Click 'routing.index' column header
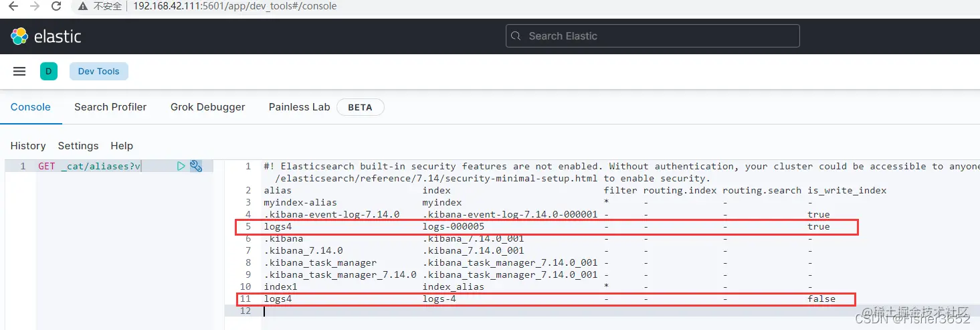The height and width of the screenshot is (330, 980). click(680, 190)
